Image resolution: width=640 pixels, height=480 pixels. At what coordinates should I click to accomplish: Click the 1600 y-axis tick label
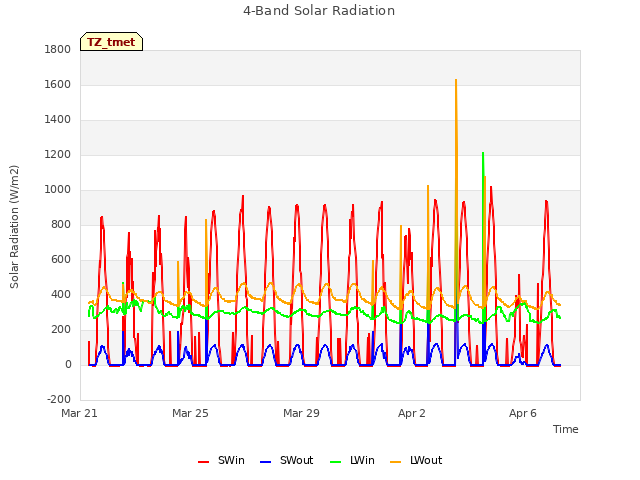click(58, 85)
